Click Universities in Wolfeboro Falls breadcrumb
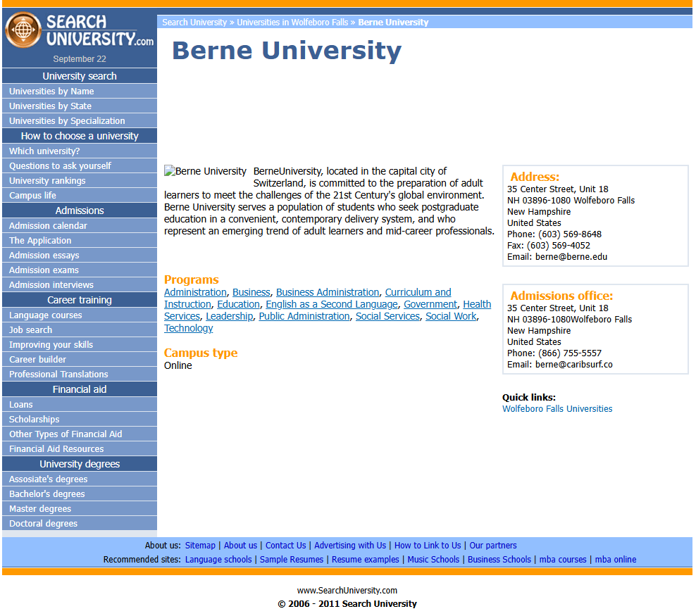696x616 pixels. (292, 22)
